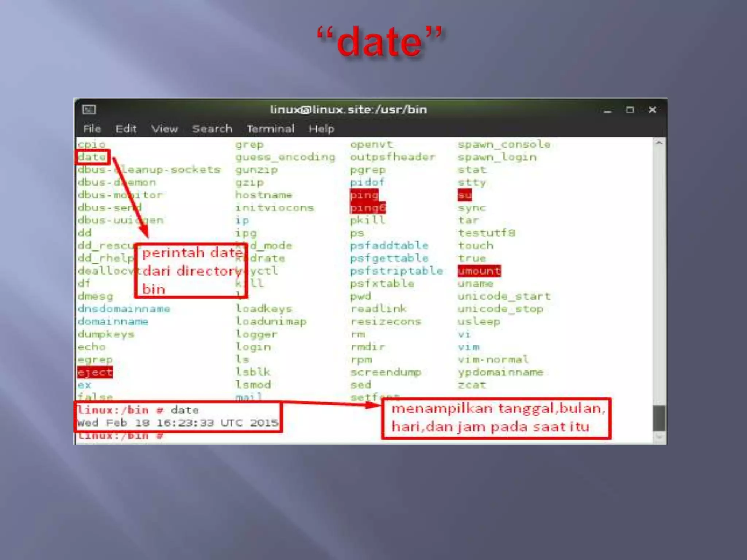Click the highlighted ping entry
This screenshot has height=560, width=747.
tap(364, 195)
